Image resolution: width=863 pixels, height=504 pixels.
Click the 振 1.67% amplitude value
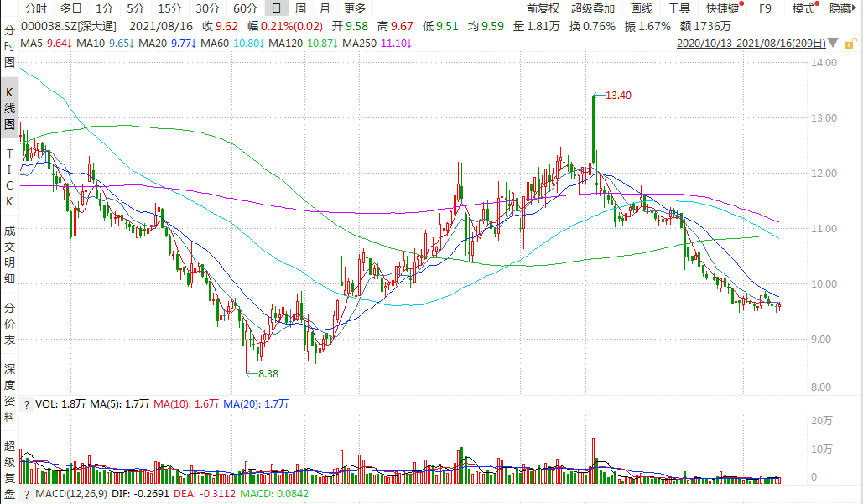(x=647, y=26)
